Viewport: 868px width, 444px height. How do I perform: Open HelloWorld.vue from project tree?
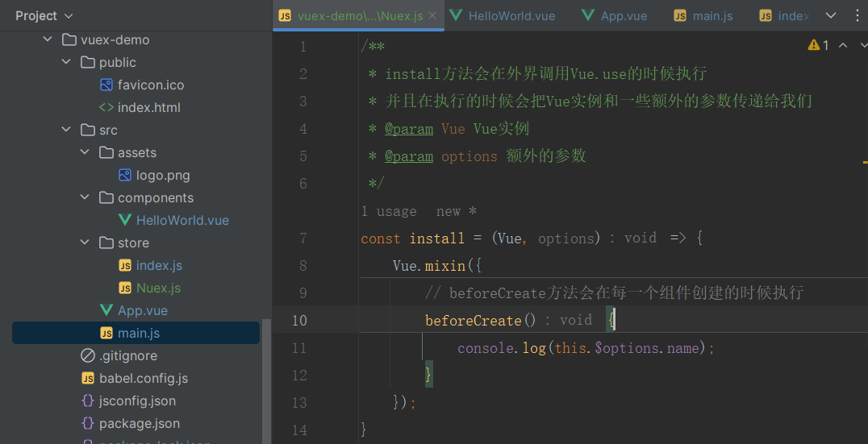182,220
